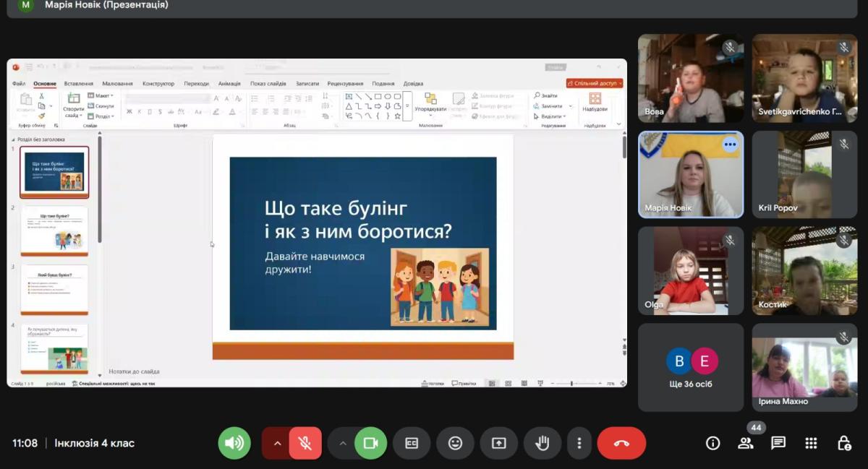This screenshot has width=868, height=469.
Task: Open the activities grid icon
Action: (811, 443)
